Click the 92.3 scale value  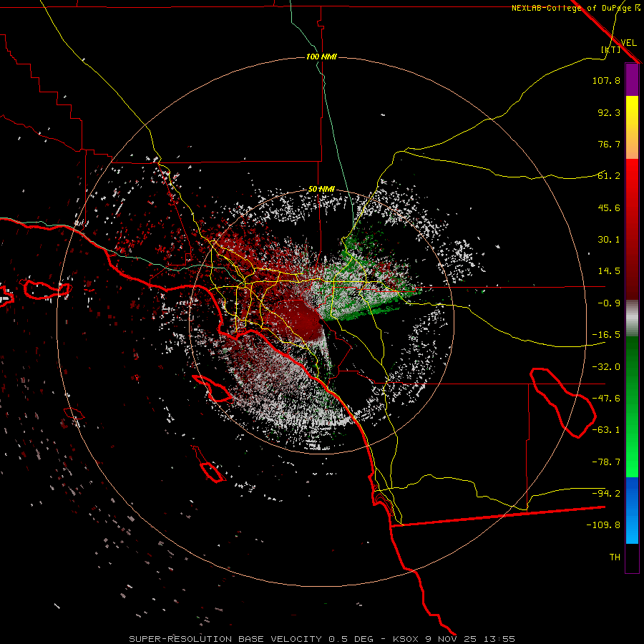(x=609, y=112)
